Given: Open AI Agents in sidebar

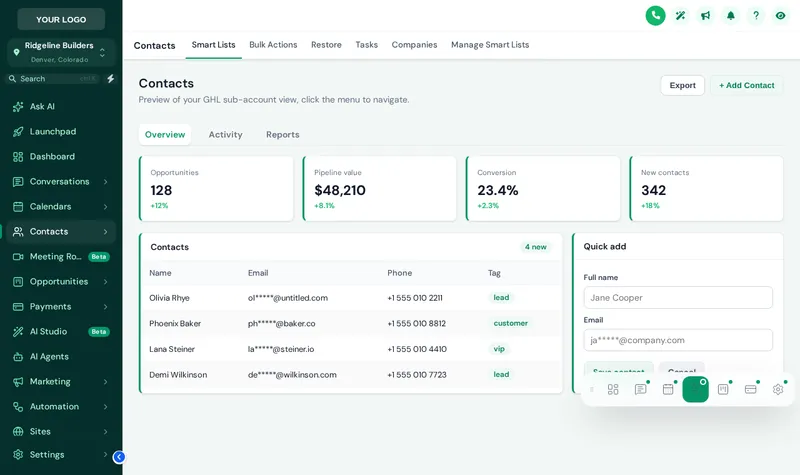Looking at the screenshot, I should click(60, 356).
